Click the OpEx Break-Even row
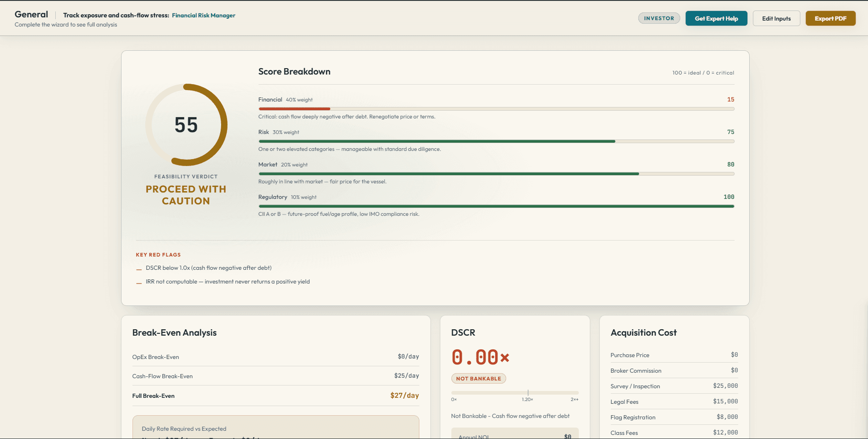This screenshot has height=439, width=868. click(275, 357)
